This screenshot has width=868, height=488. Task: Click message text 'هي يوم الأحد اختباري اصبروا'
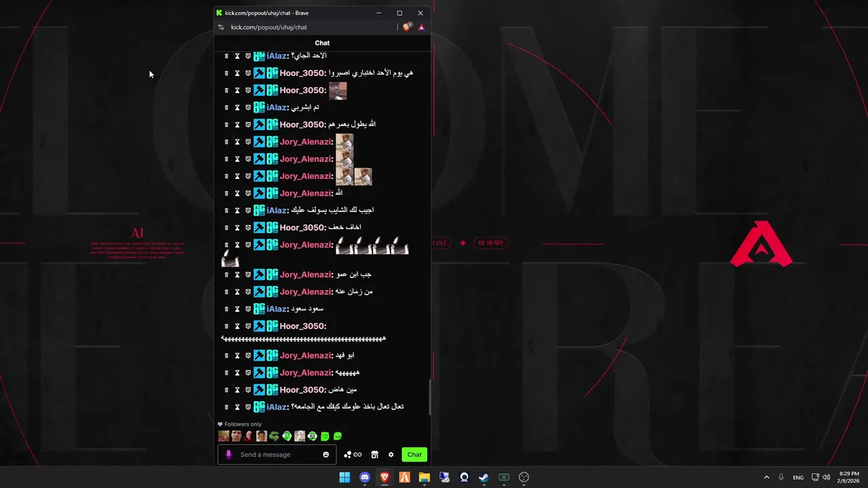coord(371,73)
